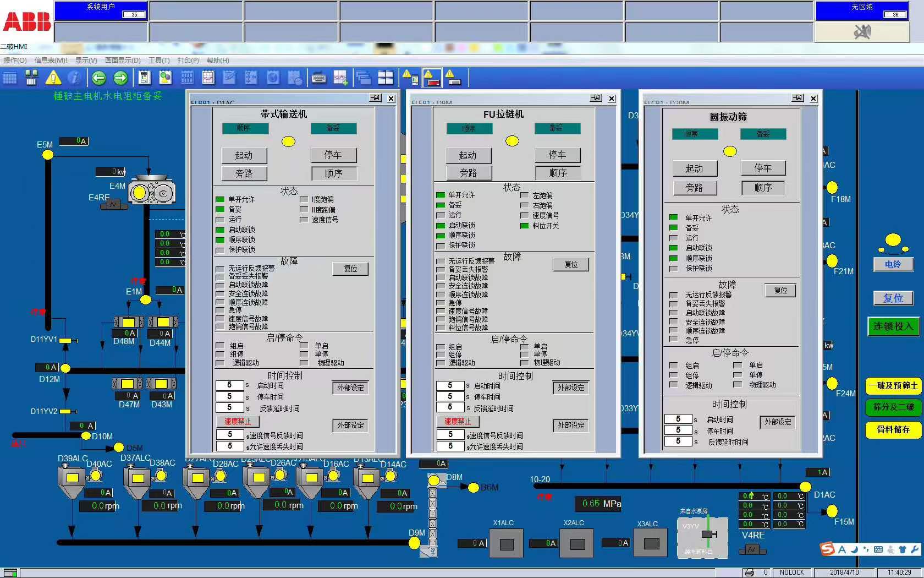Open the grid overview toolbar icon
This screenshot has width=924, height=578.
coord(10,78)
